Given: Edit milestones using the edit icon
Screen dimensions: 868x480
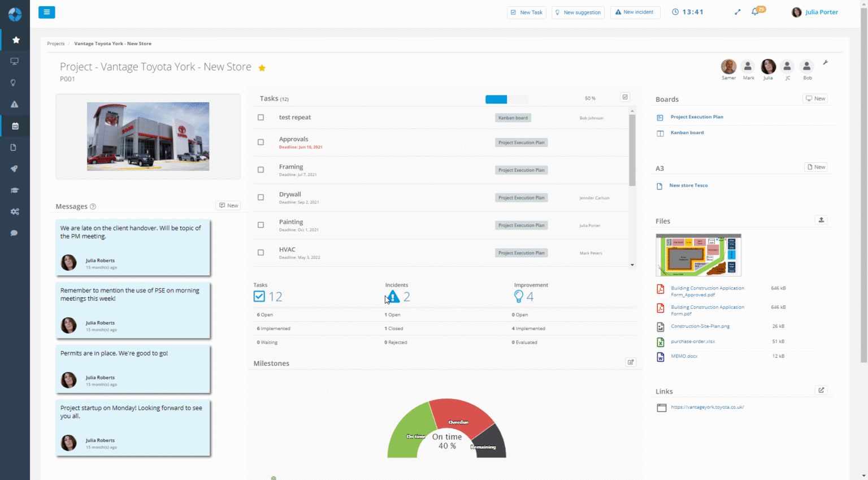Looking at the screenshot, I should pos(631,362).
